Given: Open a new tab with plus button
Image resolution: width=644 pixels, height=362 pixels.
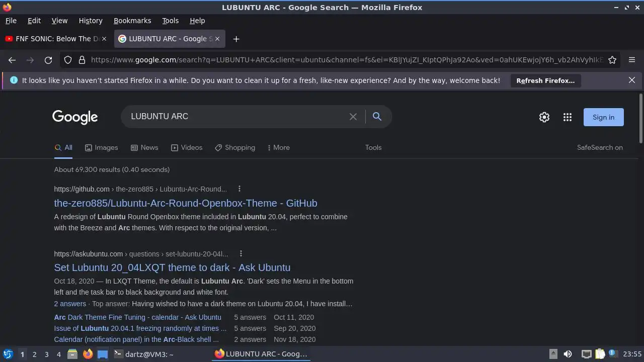Looking at the screenshot, I should (236, 39).
